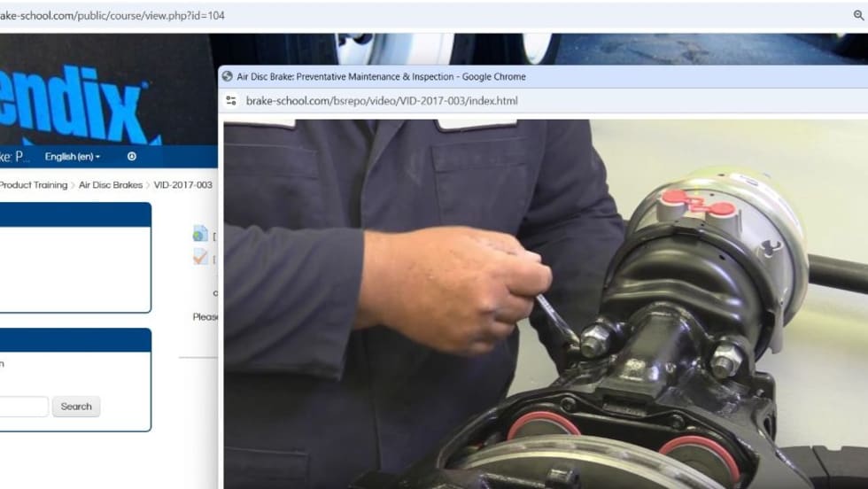The height and width of the screenshot is (489, 868).
Task: Click the VID-2017-003 breadcrumb link
Action: pyautogui.click(x=183, y=185)
